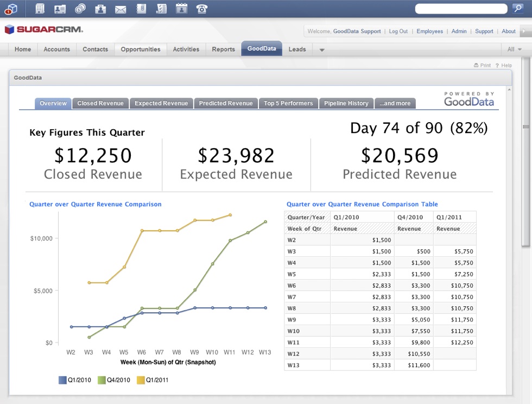Click the Q1/2011 yellow legend swatch
The height and width of the screenshot is (404, 532).
[x=141, y=380]
